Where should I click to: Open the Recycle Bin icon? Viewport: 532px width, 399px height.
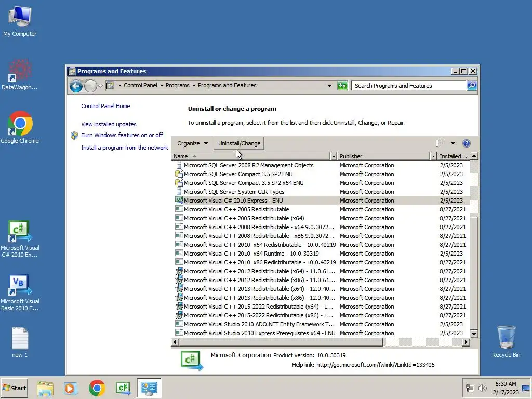[x=506, y=342]
